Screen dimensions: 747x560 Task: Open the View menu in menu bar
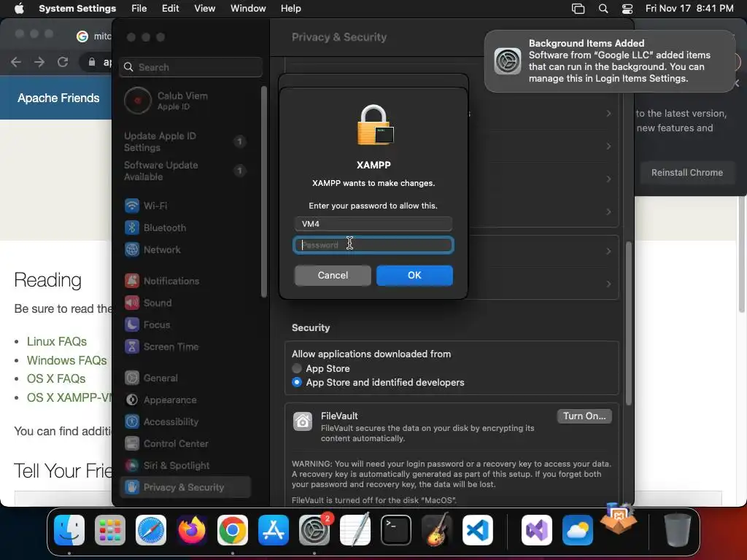[x=205, y=9]
